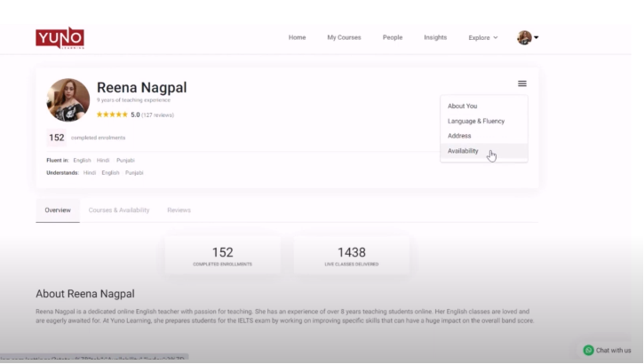644x364 pixels.
Task: Switch to Courses & Availability tab
Action: click(x=119, y=210)
